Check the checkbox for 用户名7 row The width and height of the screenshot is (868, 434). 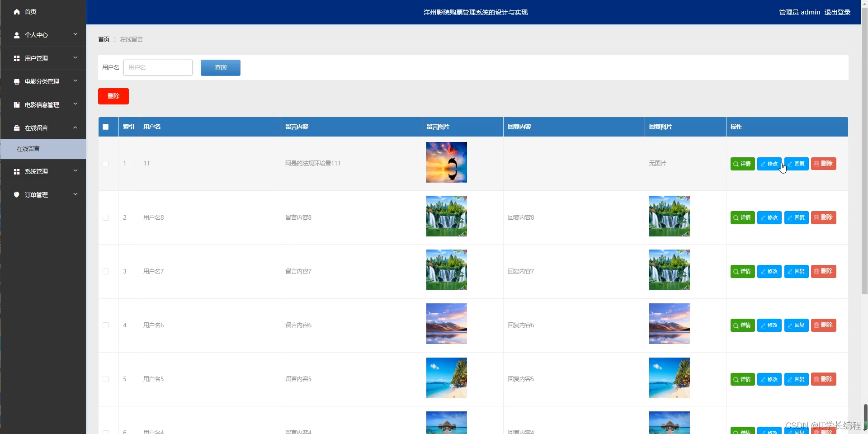pyautogui.click(x=106, y=271)
